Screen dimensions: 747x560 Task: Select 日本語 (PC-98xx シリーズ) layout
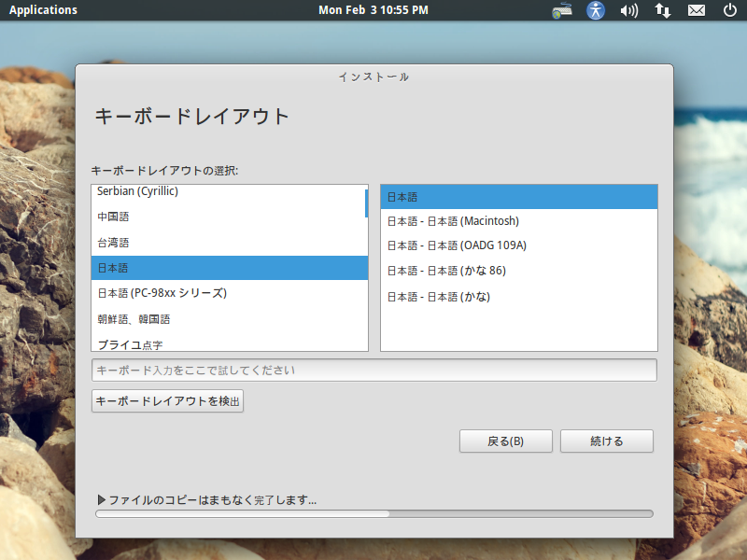coord(229,293)
